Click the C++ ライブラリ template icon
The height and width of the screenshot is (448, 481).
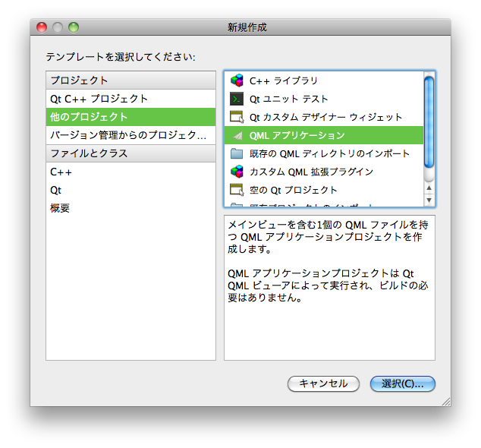click(237, 80)
